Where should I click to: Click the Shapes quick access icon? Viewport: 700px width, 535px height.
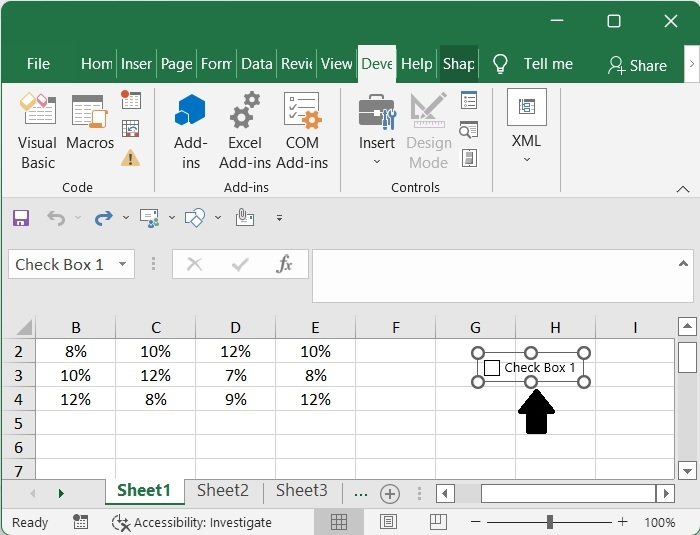tap(195, 218)
